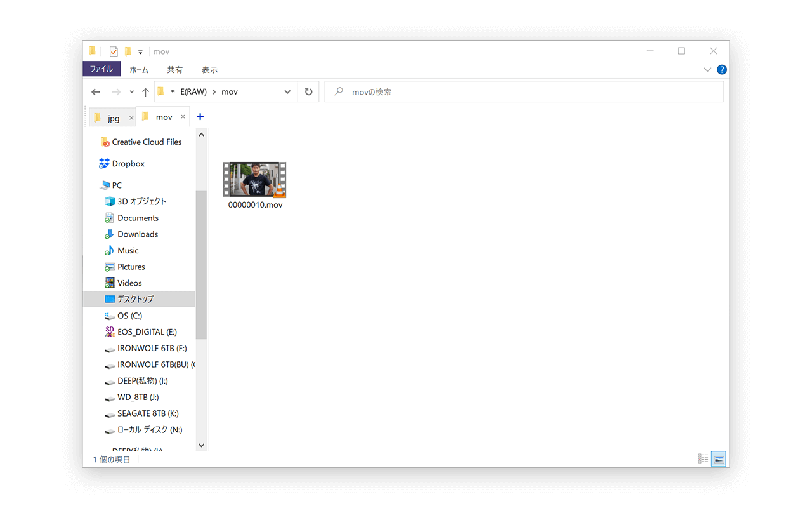The width and height of the screenshot is (812, 508).
Task: Go forward with the right arrow
Action: click(115, 92)
